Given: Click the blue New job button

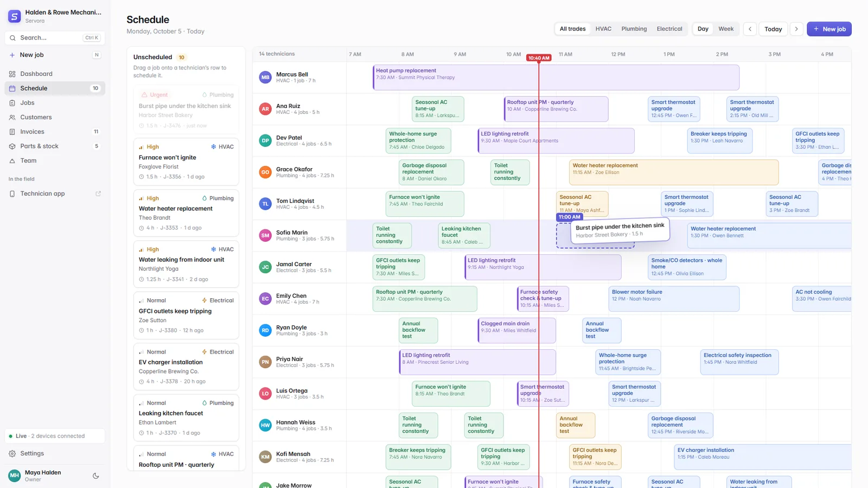Looking at the screenshot, I should (829, 29).
